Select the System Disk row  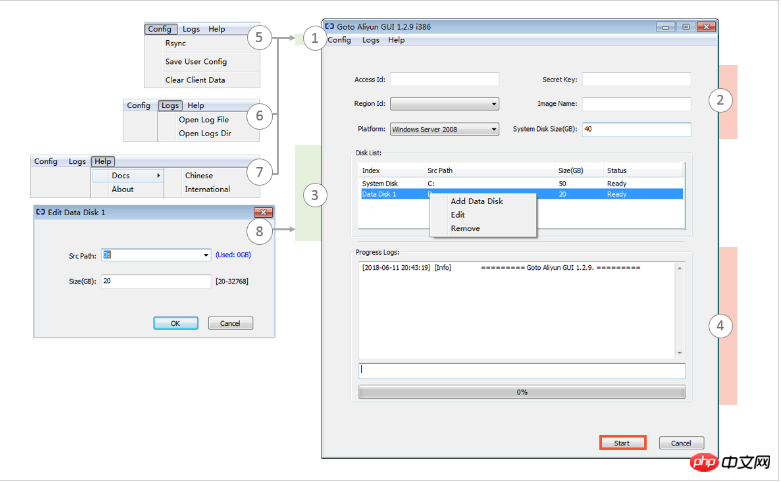521,183
